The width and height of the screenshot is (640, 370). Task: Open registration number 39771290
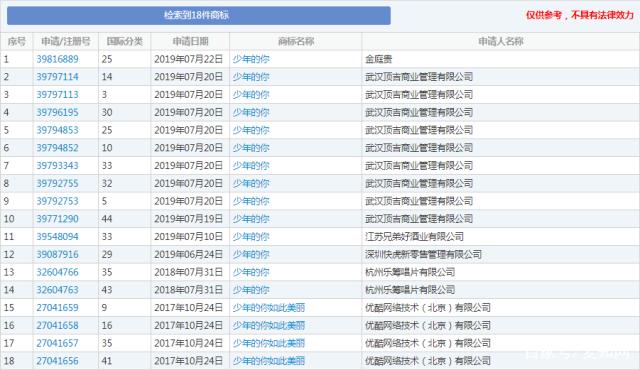[x=57, y=219]
